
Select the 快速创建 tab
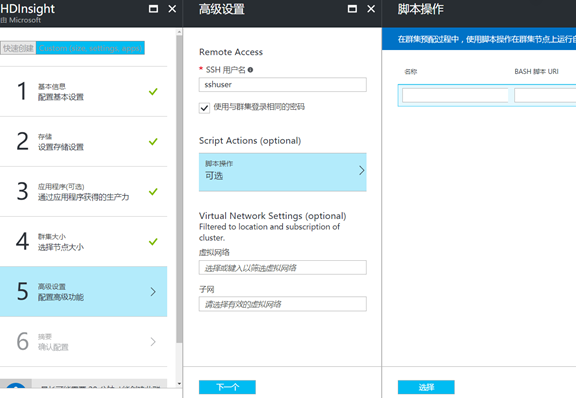pyautogui.click(x=18, y=48)
